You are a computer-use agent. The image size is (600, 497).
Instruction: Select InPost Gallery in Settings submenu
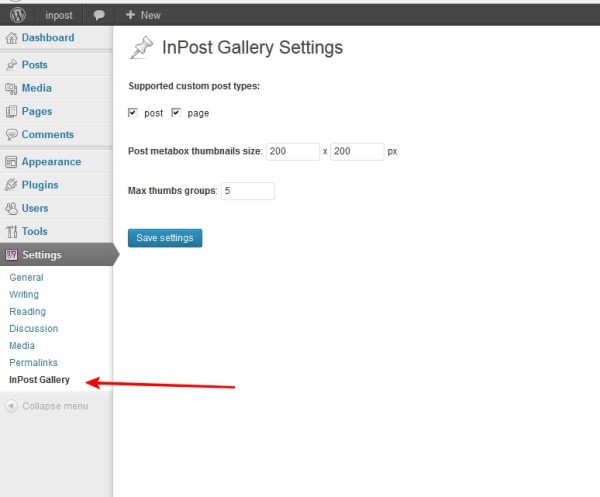[39, 380]
